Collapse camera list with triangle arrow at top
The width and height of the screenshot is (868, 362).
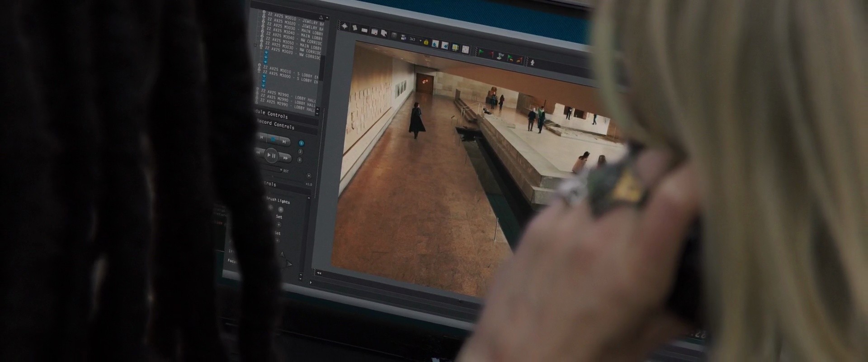coord(321,17)
